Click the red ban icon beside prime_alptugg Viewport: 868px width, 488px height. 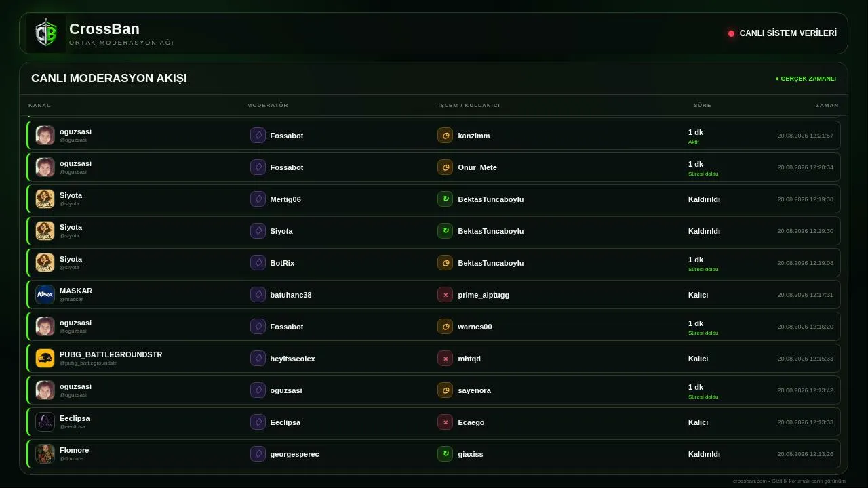445,295
